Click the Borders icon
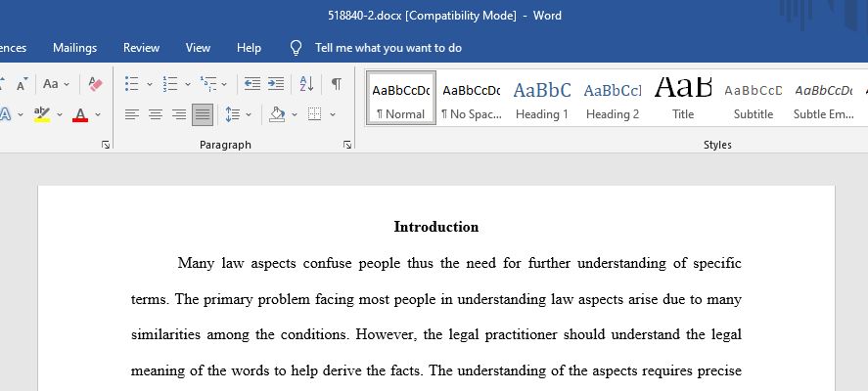Image resolution: width=868 pixels, height=391 pixels. pyautogui.click(x=314, y=114)
